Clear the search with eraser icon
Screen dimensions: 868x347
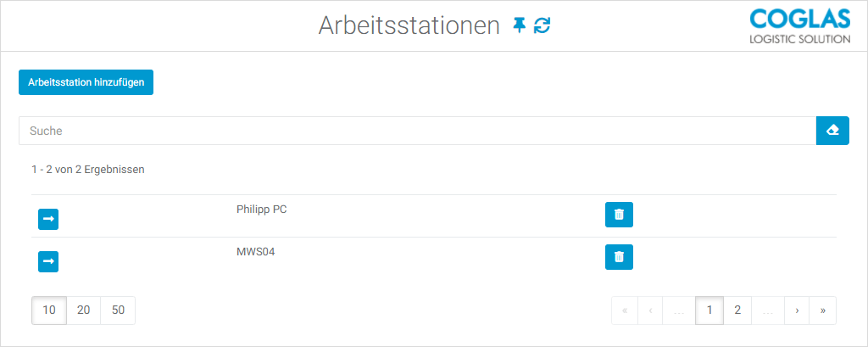pos(832,131)
